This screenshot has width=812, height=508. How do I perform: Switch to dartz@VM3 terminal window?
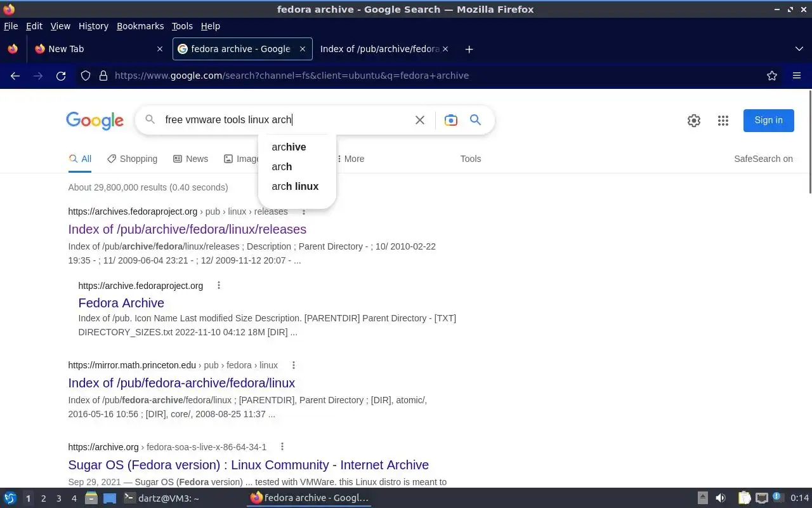(162, 498)
